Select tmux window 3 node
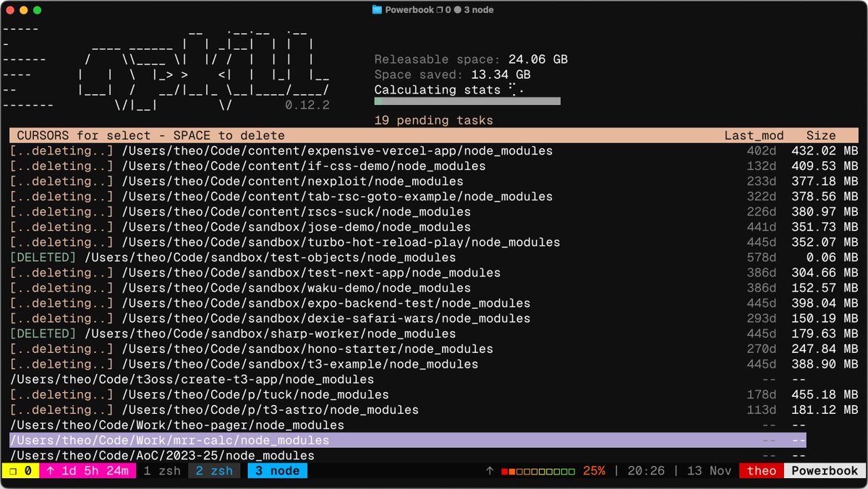The height and width of the screenshot is (489, 868). click(x=278, y=471)
